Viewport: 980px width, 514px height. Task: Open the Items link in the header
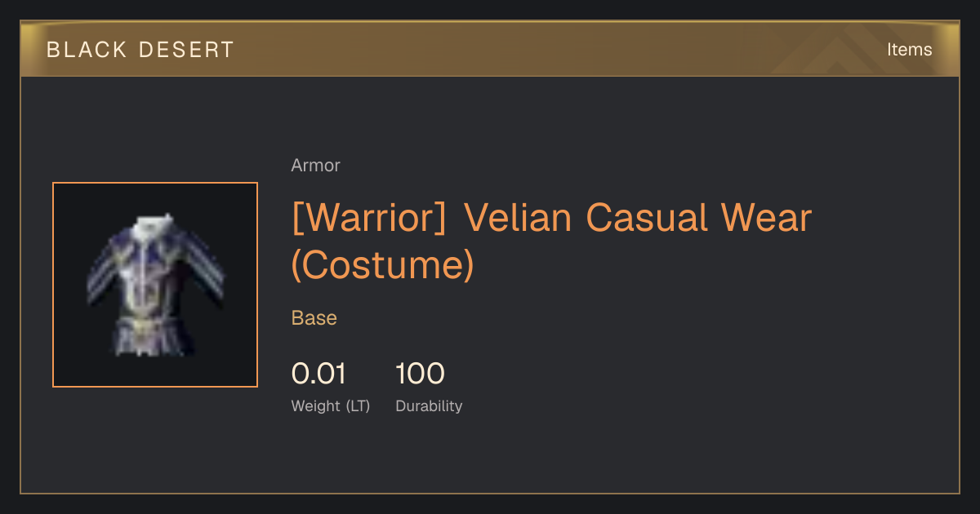909,50
